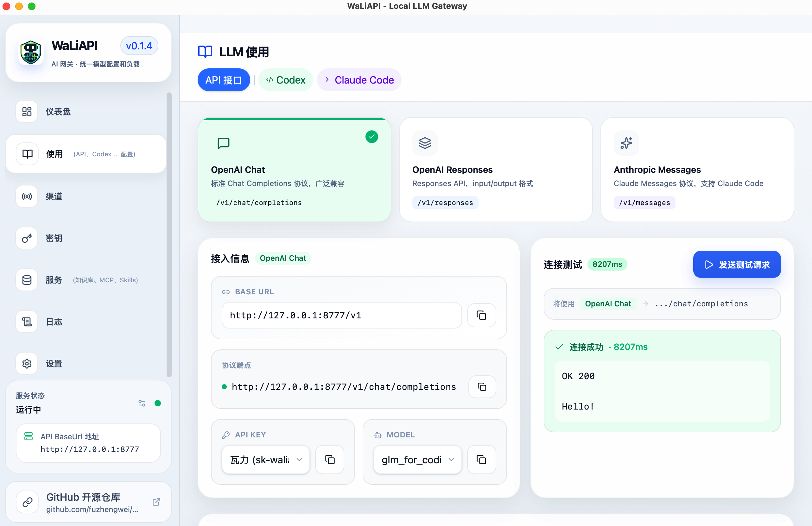
Task: Click the v0.1.4 version badge
Action: coord(139,46)
